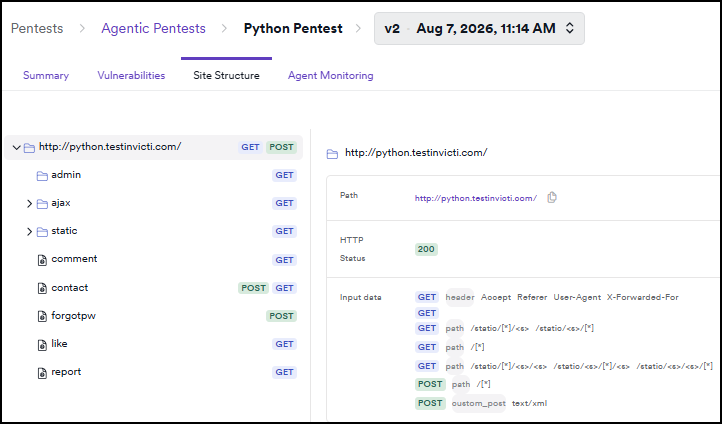Go to Pentests breadcrumb

pos(37,29)
